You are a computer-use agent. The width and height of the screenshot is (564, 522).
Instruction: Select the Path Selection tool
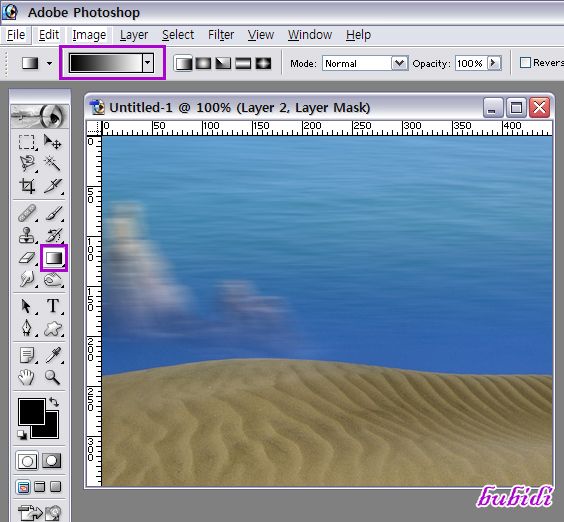[27, 306]
